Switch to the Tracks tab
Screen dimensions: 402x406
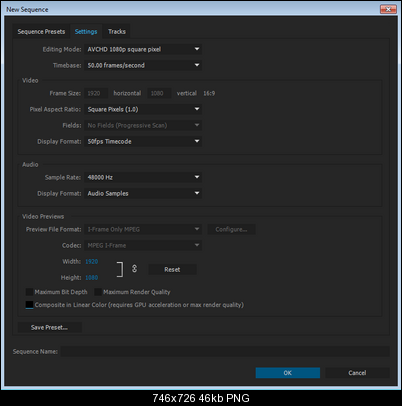pos(117,32)
